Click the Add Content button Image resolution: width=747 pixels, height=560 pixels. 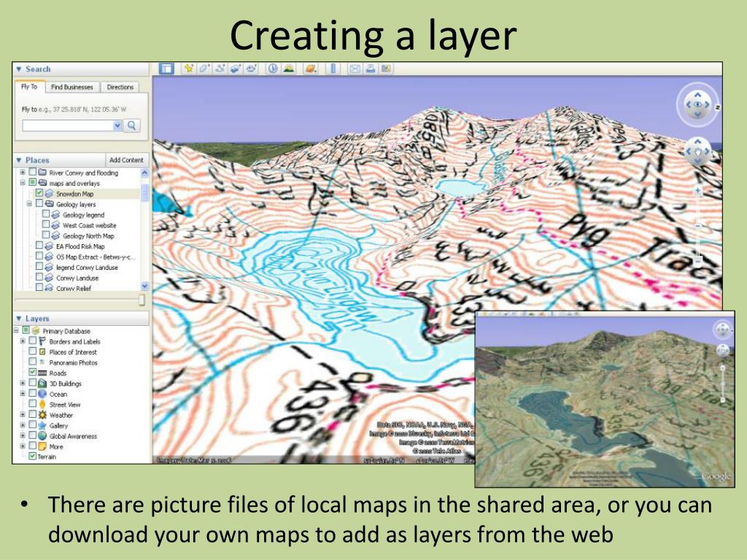coord(126,160)
